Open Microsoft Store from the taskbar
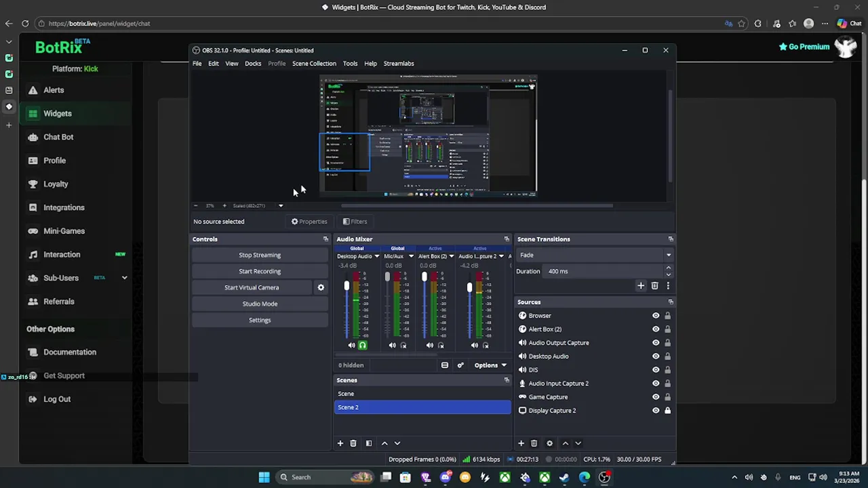This screenshot has width=868, height=488. (406, 477)
